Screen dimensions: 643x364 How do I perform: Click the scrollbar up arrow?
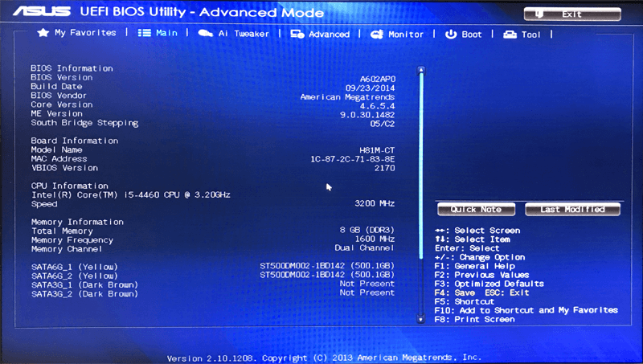pyautogui.click(x=420, y=71)
